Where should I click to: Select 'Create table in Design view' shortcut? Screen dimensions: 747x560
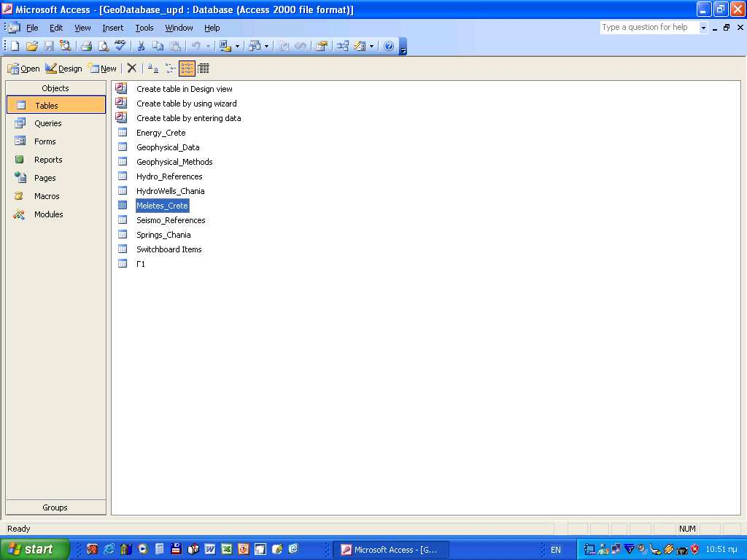click(x=185, y=89)
